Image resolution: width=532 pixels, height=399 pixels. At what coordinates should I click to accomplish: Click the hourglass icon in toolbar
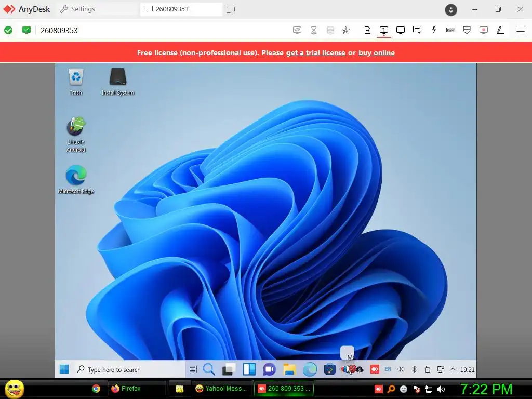314,30
